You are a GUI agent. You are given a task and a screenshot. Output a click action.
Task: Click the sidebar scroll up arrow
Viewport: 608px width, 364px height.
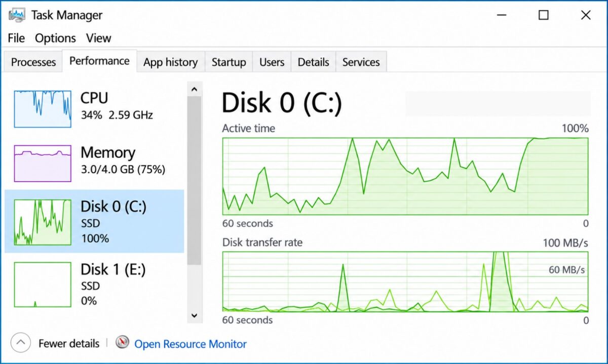194,90
